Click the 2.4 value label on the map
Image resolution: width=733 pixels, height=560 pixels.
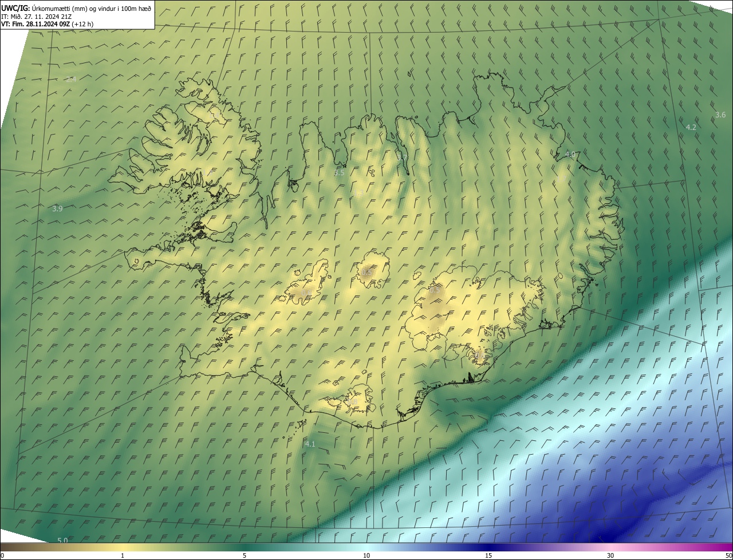[x=71, y=79]
